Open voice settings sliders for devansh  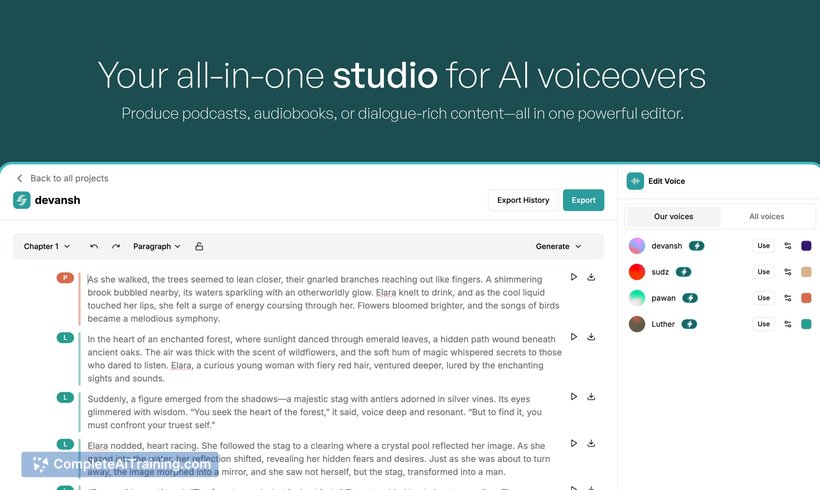[x=788, y=246]
